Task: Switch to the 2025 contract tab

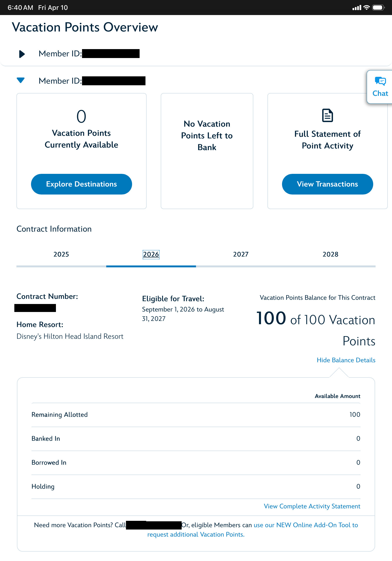Action: [x=61, y=254]
